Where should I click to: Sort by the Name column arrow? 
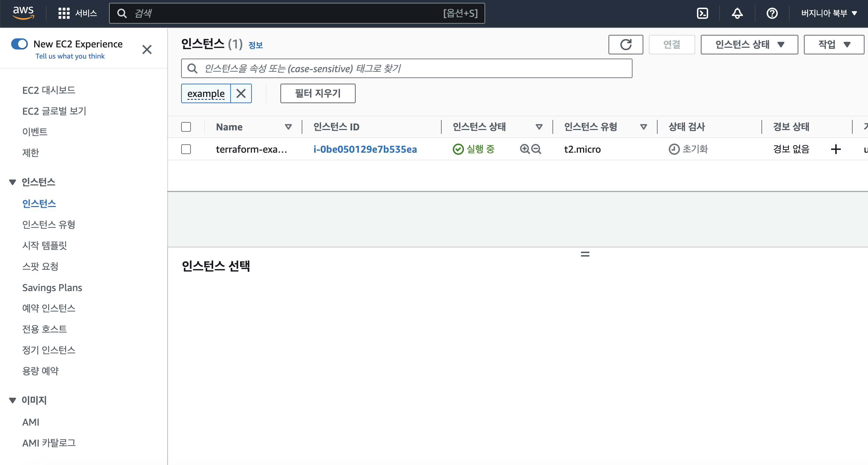coord(288,127)
